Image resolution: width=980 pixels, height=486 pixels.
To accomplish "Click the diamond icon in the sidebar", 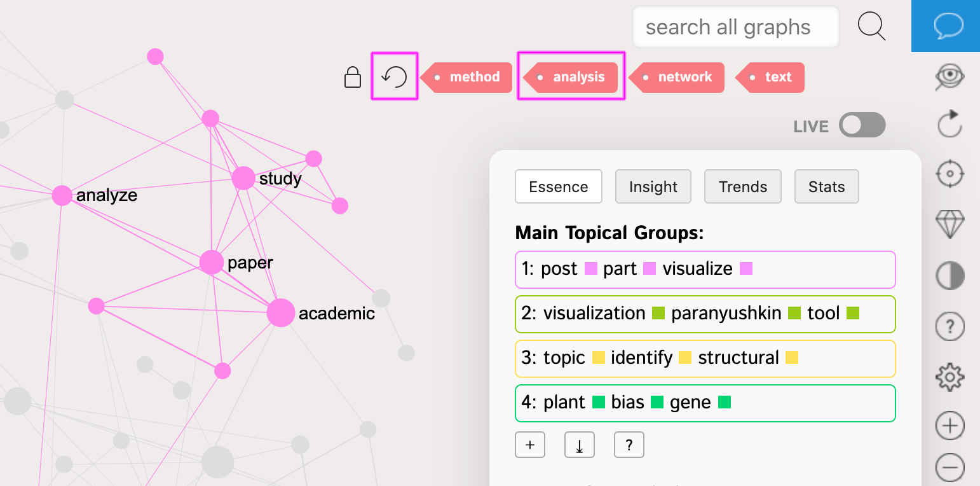I will (x=950, y=225).
